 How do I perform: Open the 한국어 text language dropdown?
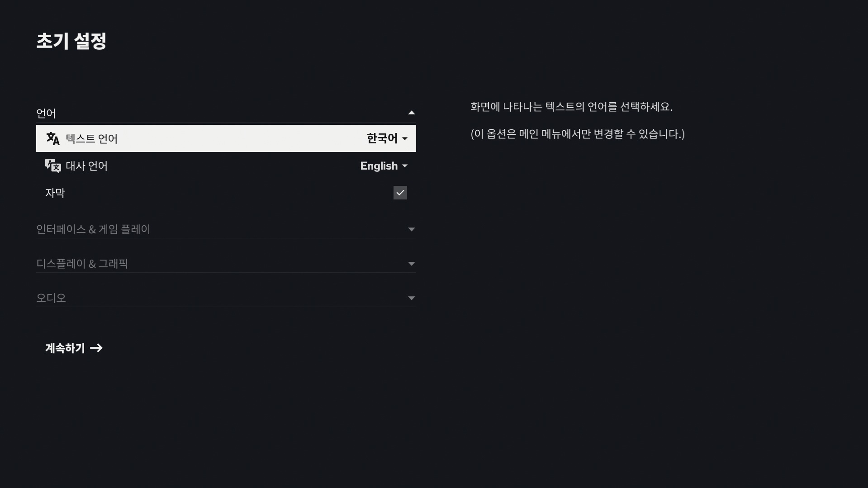(x=387, y=138)
